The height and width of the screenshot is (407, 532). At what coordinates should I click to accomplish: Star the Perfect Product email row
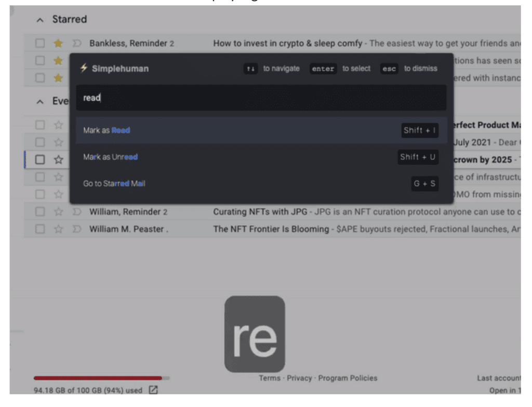58,125
